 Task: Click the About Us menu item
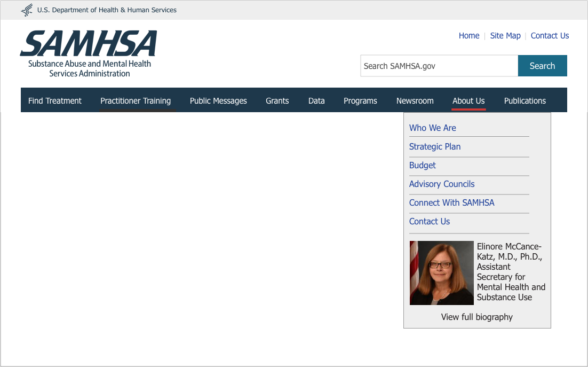coord(468,100)
